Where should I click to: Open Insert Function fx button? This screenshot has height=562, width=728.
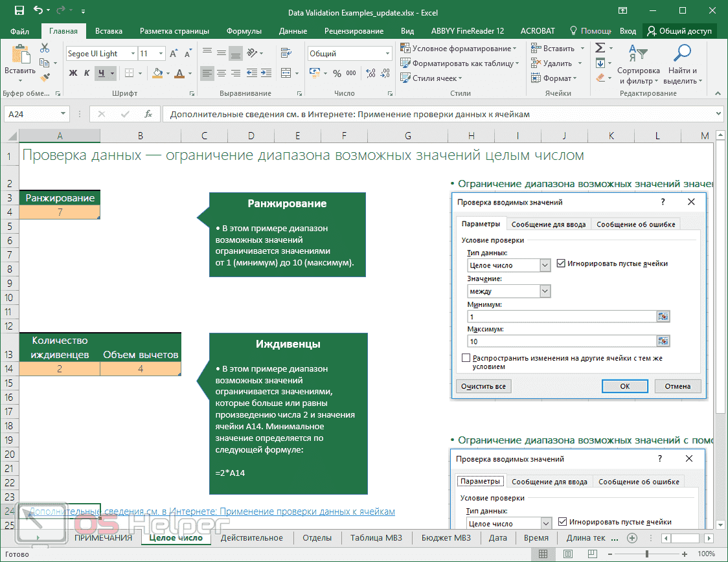pos(148,114)
